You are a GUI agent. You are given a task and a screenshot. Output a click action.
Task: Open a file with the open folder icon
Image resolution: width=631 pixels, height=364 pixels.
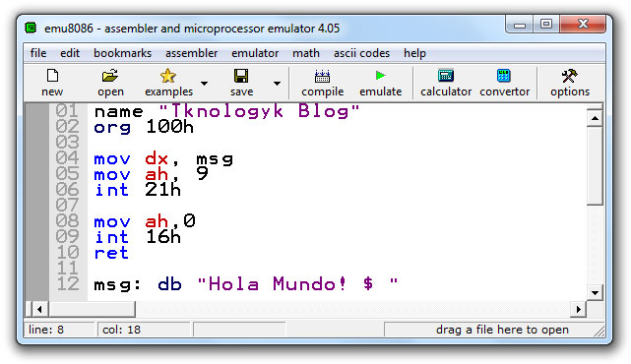[110, 76]
